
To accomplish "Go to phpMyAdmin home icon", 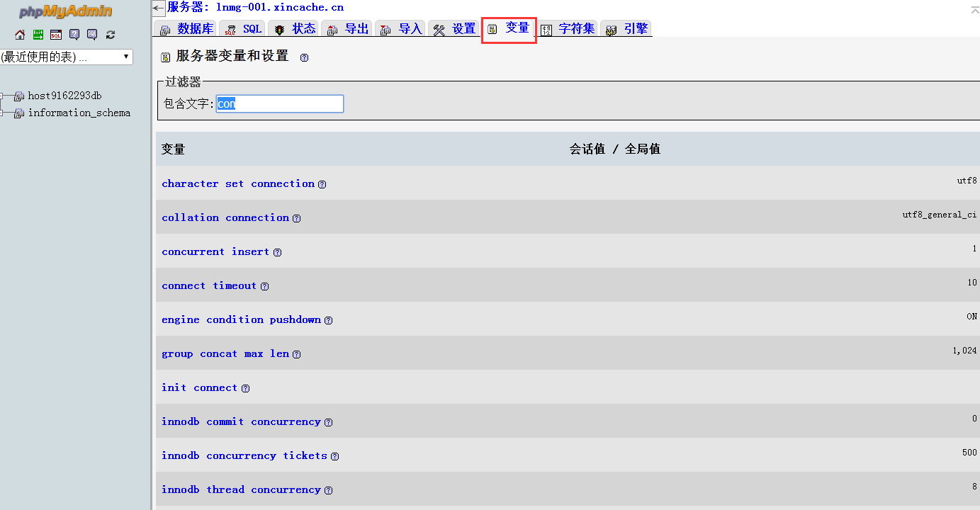I will (x=20, y=35).
